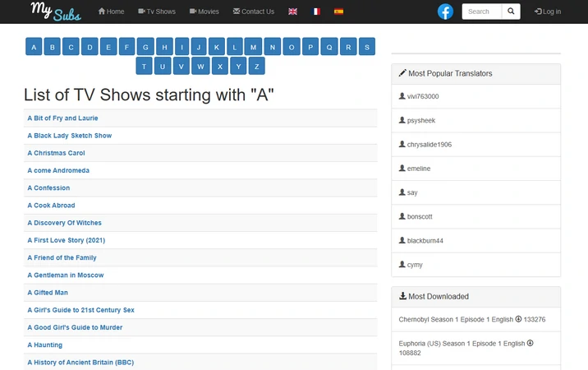Select letter B button
Viewport: 588px width, 370px height.
click(x=52, y=47)
